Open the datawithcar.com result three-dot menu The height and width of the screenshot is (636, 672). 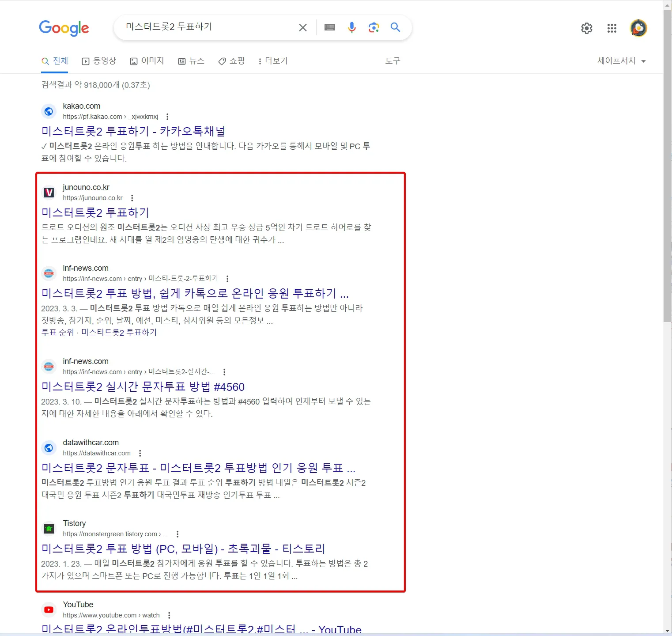click(140, 453)
